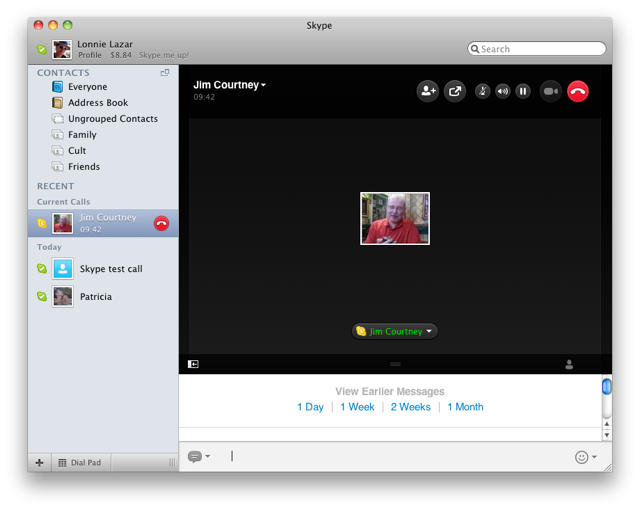This screenshot has width=640, height=510.
Task: Click the chat scrollbar thumb
Action: pyautogui.click(x=607, y=386)
